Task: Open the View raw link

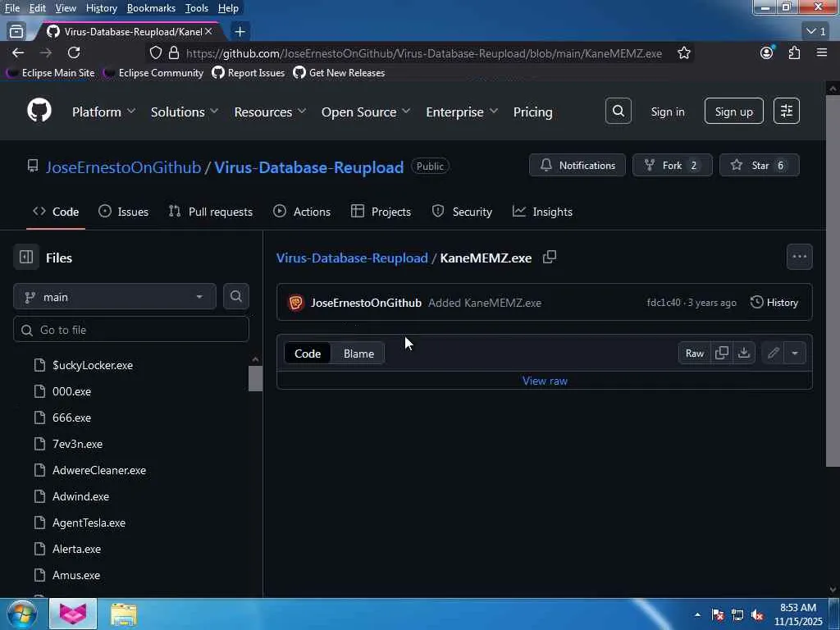Action: coord(545,381)
